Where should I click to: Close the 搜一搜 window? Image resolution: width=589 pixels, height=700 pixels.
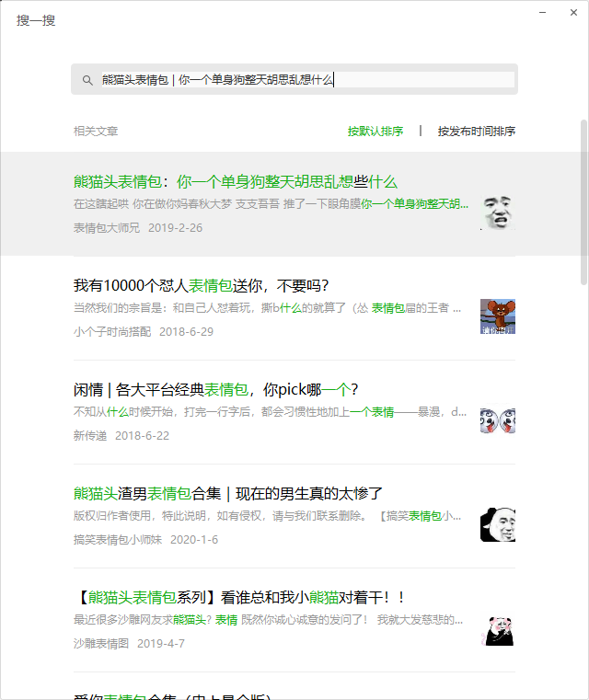(574, 13)
